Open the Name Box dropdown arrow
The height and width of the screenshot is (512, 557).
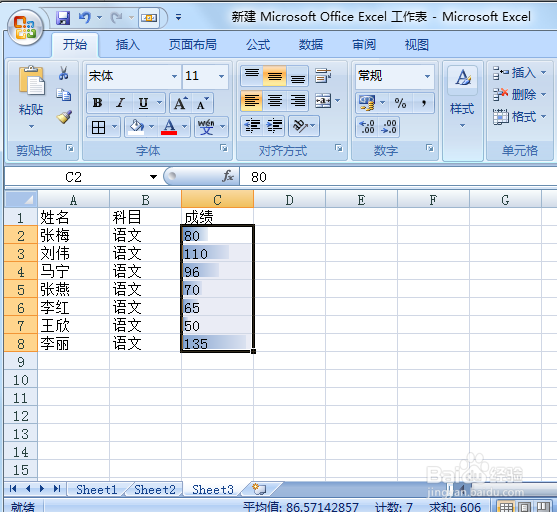[153, 177]
